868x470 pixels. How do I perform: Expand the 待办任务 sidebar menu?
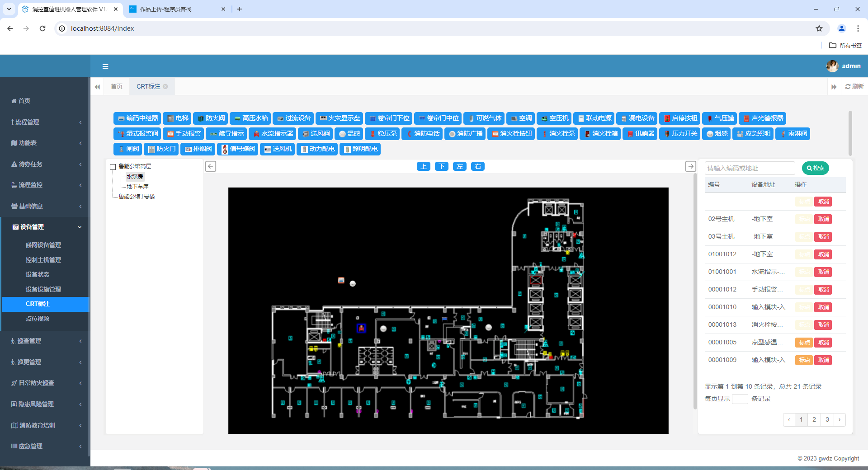[x=45, y=164]
